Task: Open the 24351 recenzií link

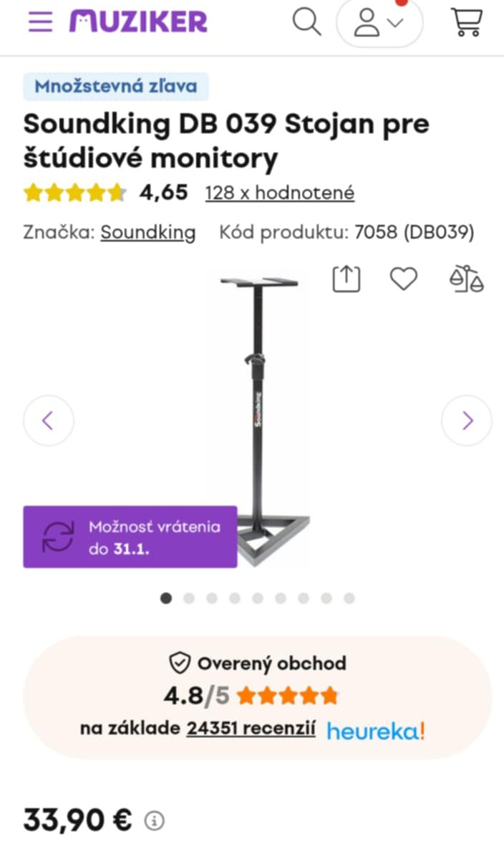Action: pos(251,728)
